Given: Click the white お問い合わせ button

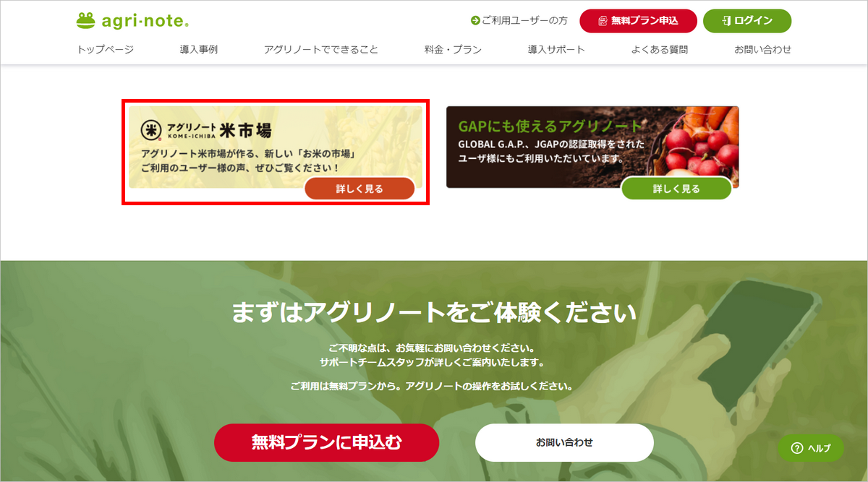Looking at the screenshot, I should pos(564,442).
